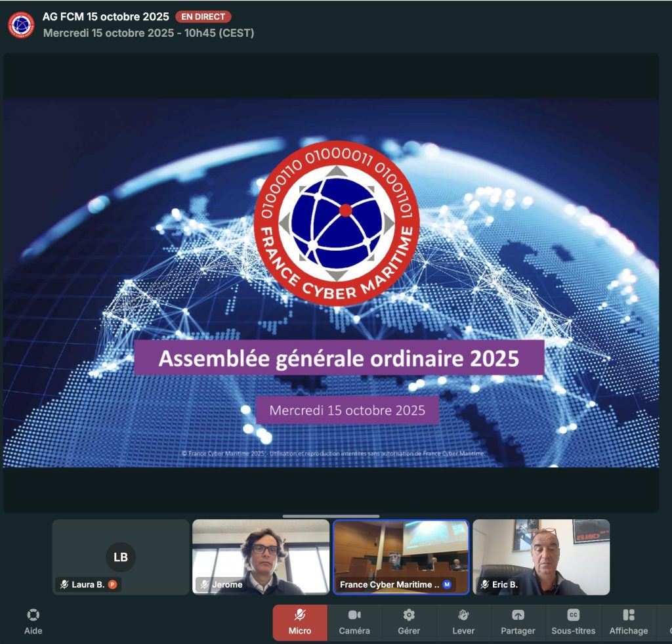672x644 pixels.
Task: Raise hand with the Lever button
Action: [x=463, y=622]
